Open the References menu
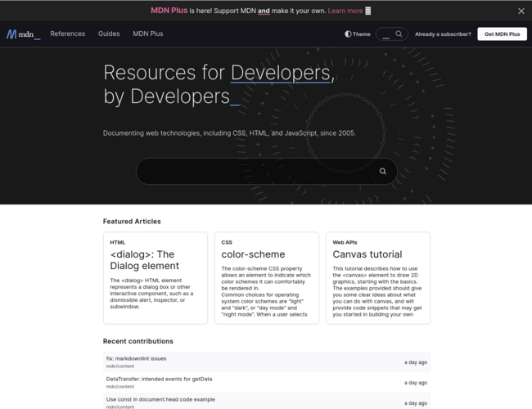Image resolution: width=532 pixels, height=409 pixels. coord(67,34)
